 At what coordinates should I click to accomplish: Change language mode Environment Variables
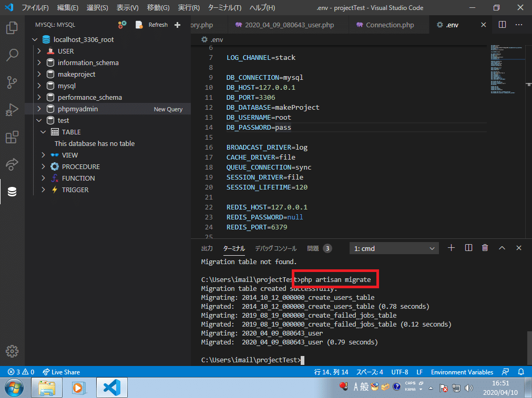[x=462, y=372]
